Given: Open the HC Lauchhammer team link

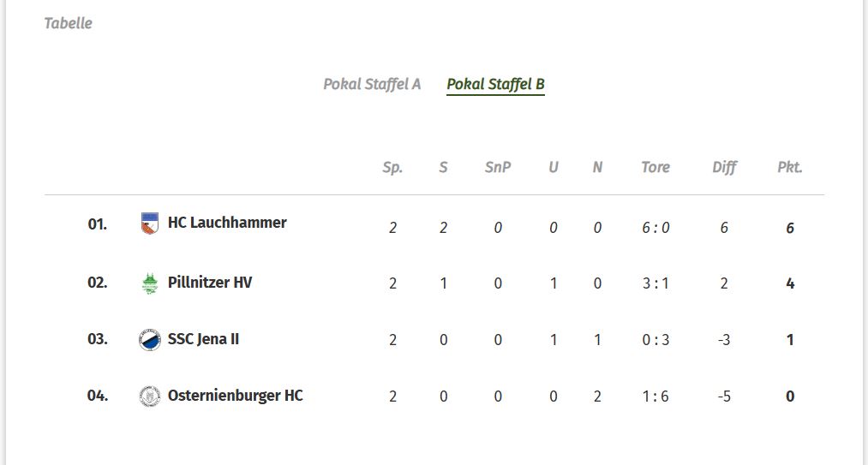Looking at the screenshot, I should 227,223.
